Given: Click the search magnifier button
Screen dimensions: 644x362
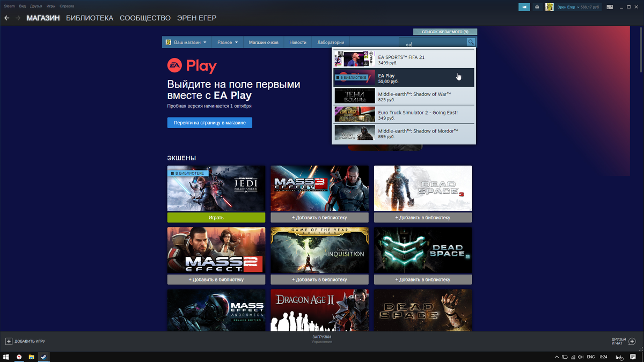Looking at the screenshot, I should pos(471,42).
